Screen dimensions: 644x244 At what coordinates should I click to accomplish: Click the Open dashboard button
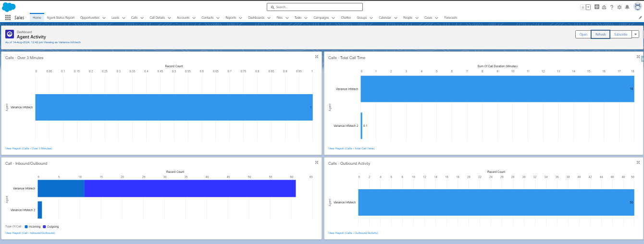(583, 34)
